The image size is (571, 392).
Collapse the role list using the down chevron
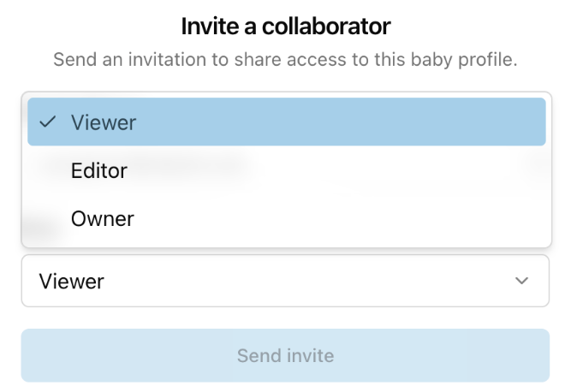pyautogui.click(x=521, y=281)
